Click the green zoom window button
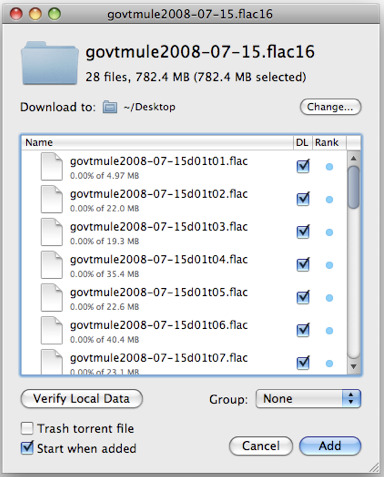The width and height of the screenshot is (384, 477). coord(54,14)
